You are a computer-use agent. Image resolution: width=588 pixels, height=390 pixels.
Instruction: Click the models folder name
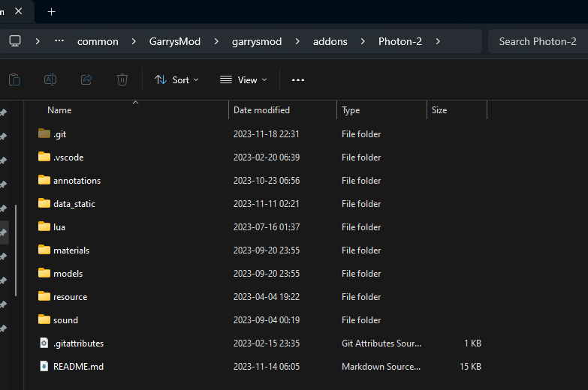pyautogui.click(x=68, y=274)
